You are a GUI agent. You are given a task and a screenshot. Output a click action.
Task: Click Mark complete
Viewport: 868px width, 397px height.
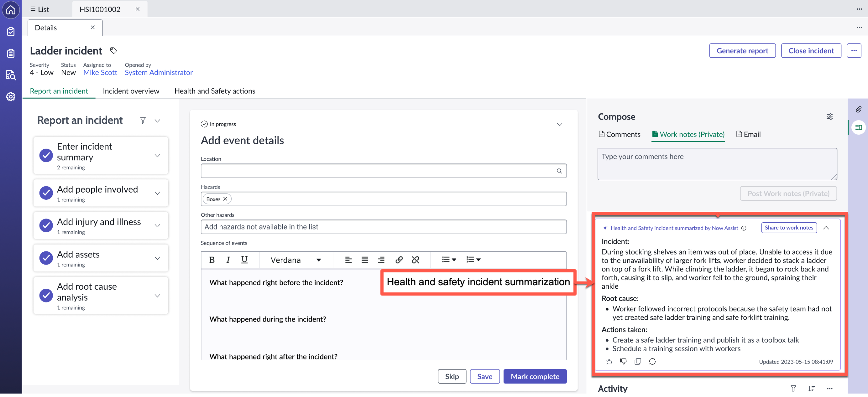(x=535, y=376)
